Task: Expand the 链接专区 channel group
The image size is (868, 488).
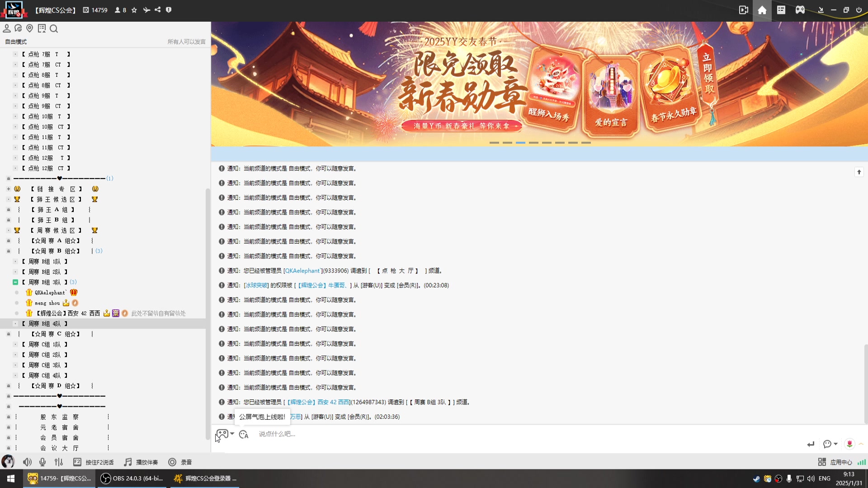Action: [x=9, y=189]
